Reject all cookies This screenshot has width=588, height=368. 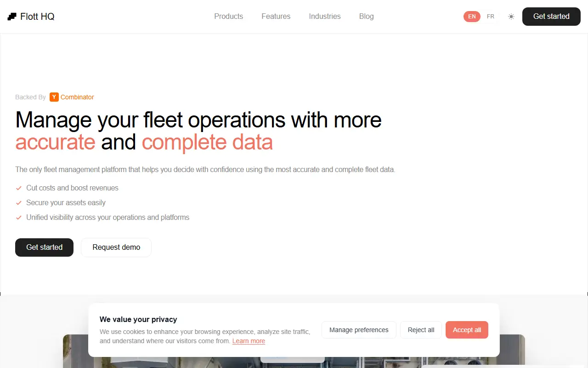[x=421, y=330]
